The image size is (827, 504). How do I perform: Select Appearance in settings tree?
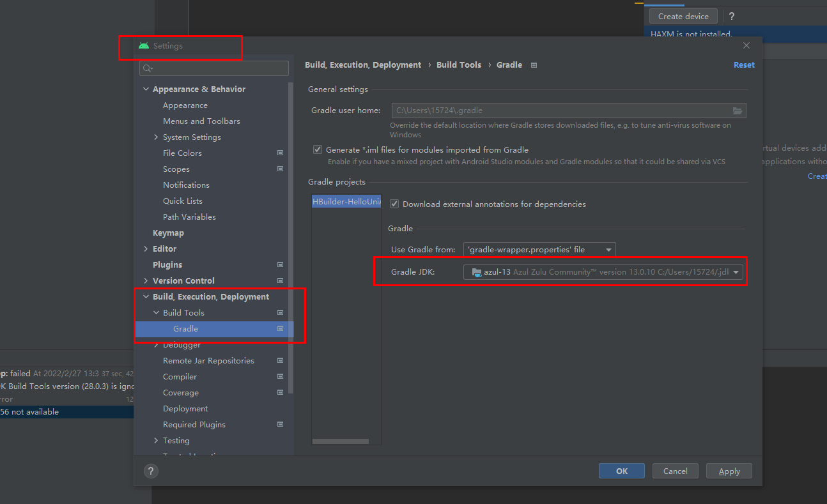click(185, 105)
